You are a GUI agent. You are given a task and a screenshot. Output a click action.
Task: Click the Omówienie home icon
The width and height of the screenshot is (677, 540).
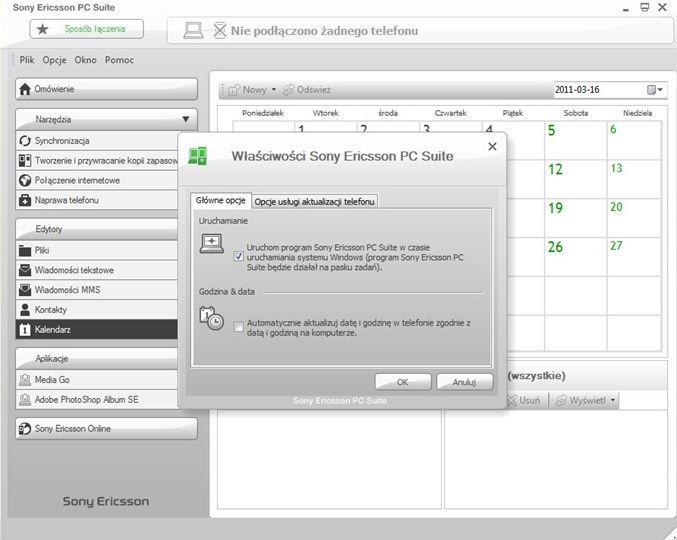[25, 89]
